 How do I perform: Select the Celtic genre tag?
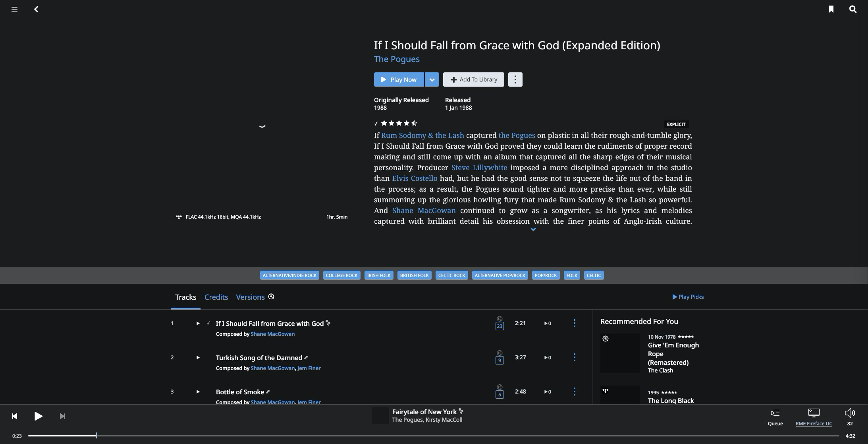[x=594, y=275]
